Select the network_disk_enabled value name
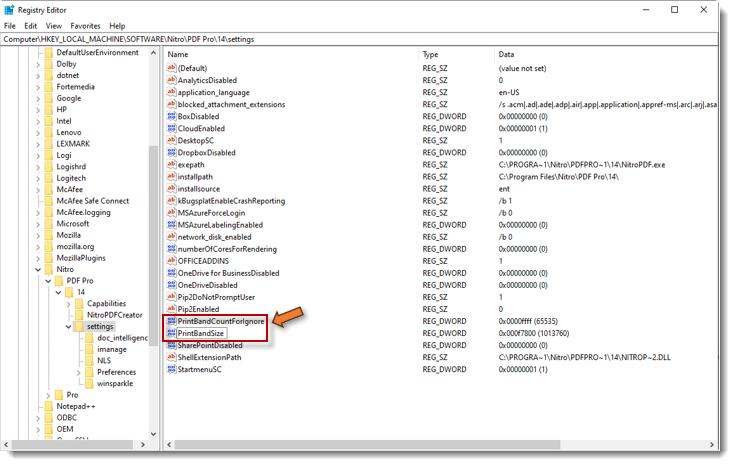 tap(214, 237)
